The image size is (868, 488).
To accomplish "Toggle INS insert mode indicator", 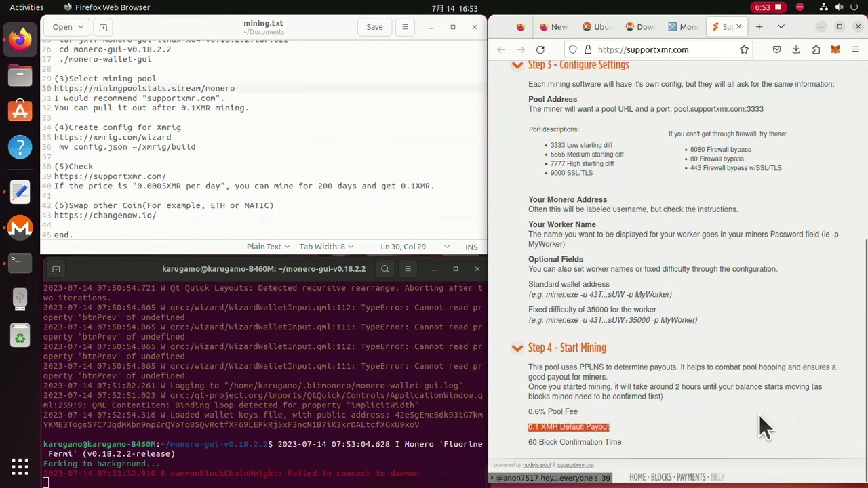I will 471,247.
